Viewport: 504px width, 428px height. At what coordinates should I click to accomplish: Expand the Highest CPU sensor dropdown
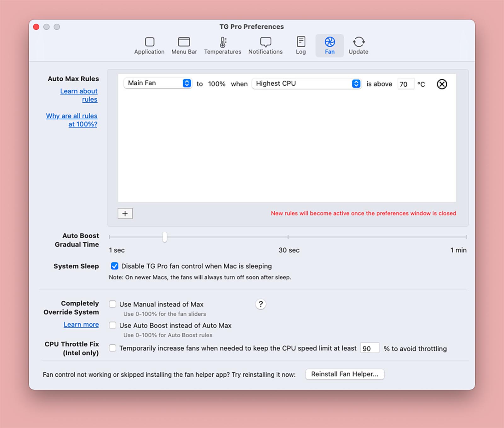306,83
